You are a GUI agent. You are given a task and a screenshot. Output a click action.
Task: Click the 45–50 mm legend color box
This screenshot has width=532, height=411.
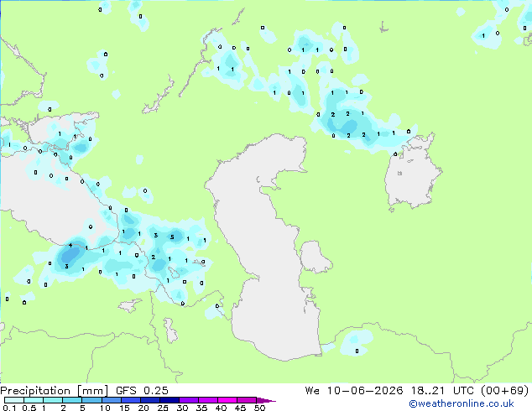247,400
